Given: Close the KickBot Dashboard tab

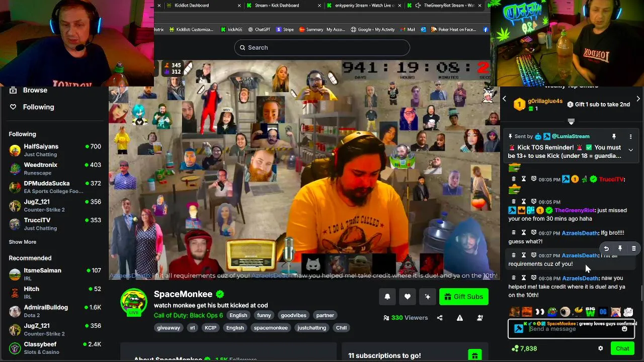Looking at the screenshot, I should 240,6.
